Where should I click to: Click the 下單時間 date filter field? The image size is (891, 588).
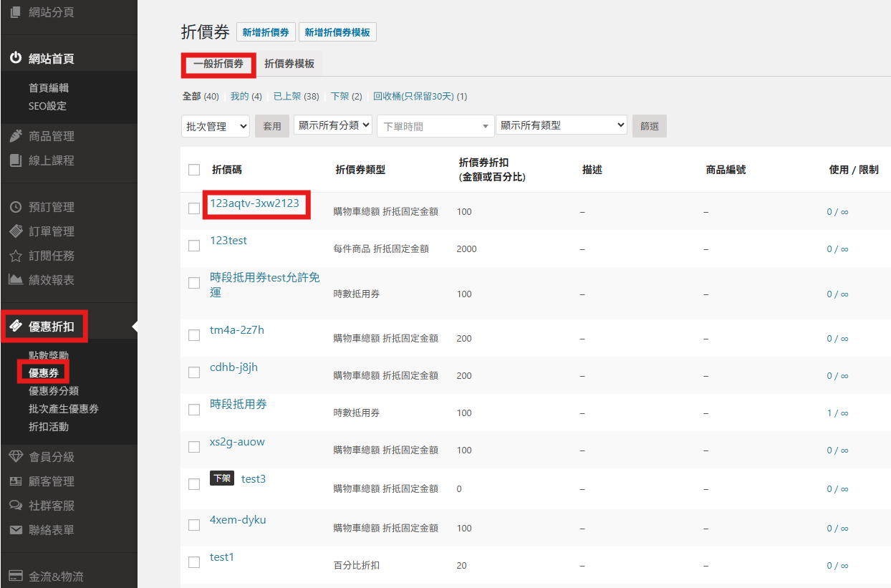(435, 126)
